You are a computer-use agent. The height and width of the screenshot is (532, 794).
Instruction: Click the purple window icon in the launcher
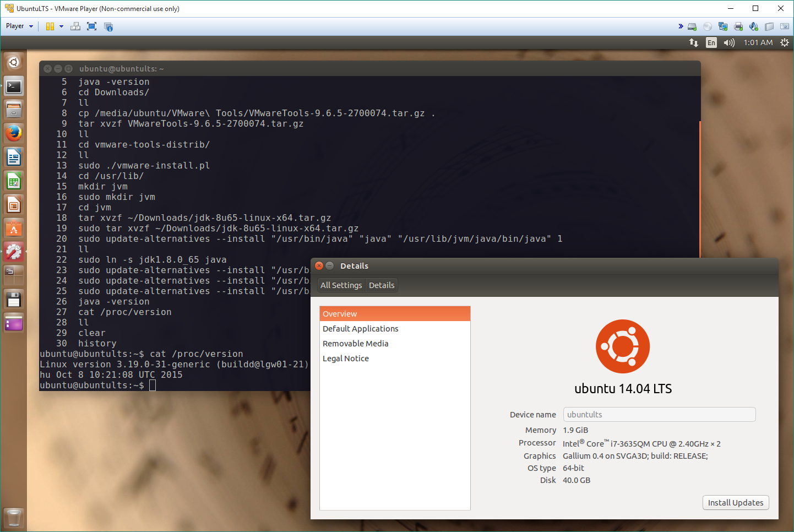pyautogui.click(x=14, y=323)
